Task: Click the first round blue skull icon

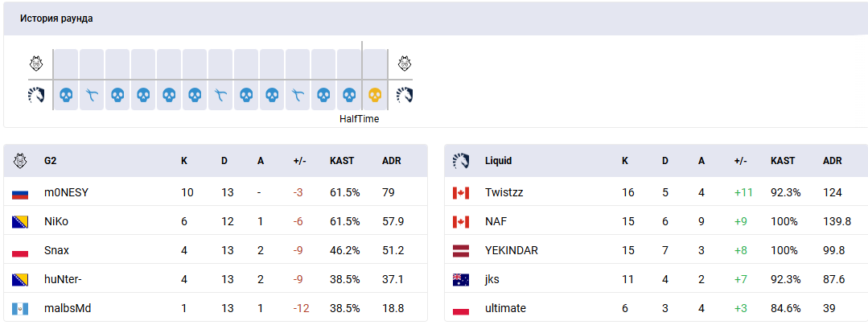Action: 66,95
